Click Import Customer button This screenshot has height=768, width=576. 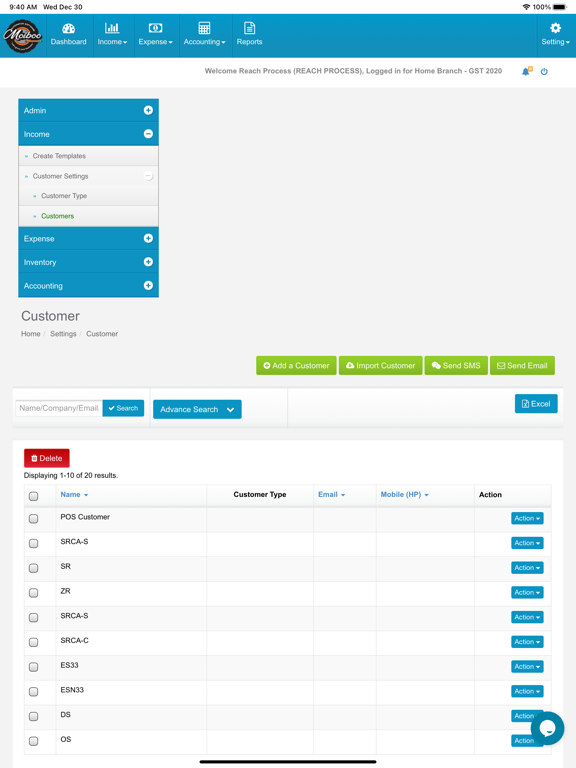[381, 365]
